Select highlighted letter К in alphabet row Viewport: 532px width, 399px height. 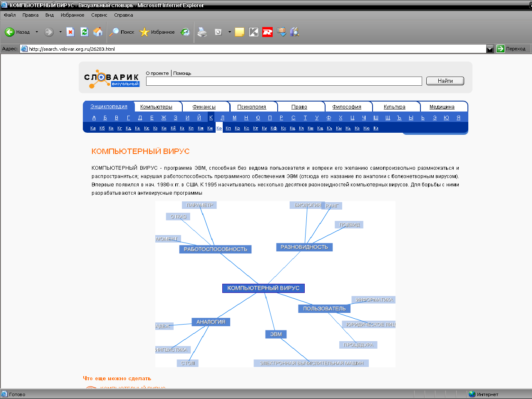211,118
